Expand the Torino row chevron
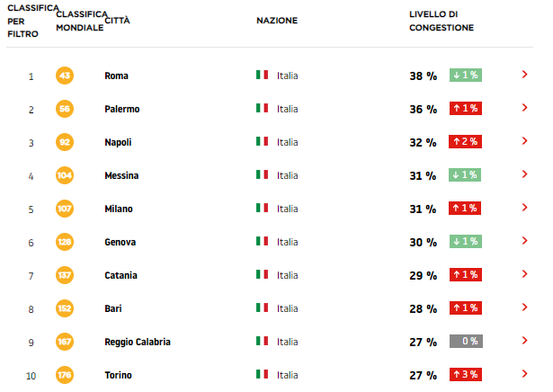Image resolution: width=553 pixels, height=392 pixels. point(524,374)
